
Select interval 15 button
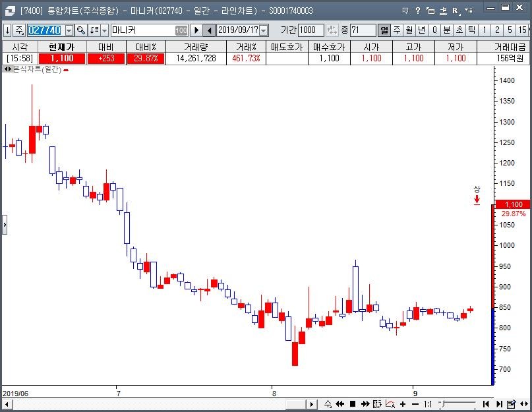click(x=523, y=30)
